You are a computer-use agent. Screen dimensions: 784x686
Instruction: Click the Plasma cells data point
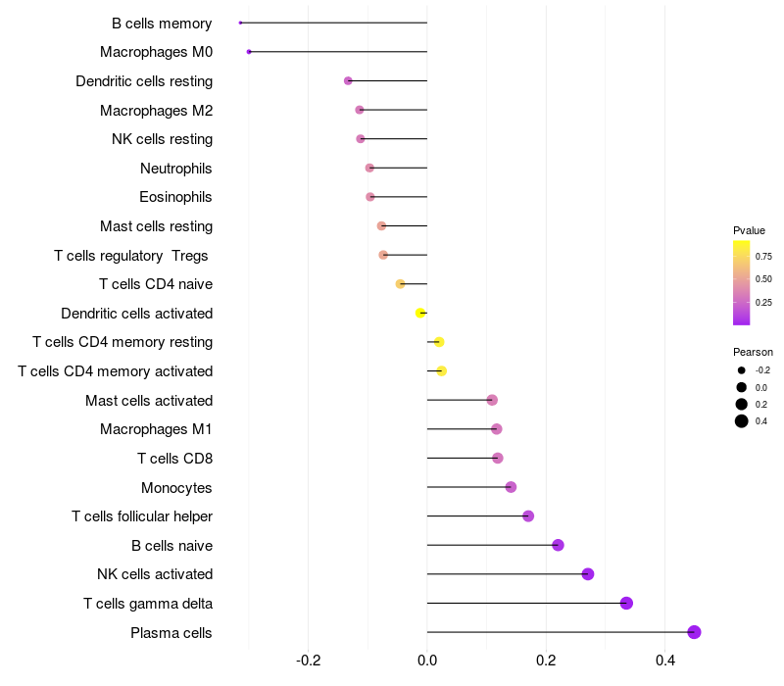point(694,632)
